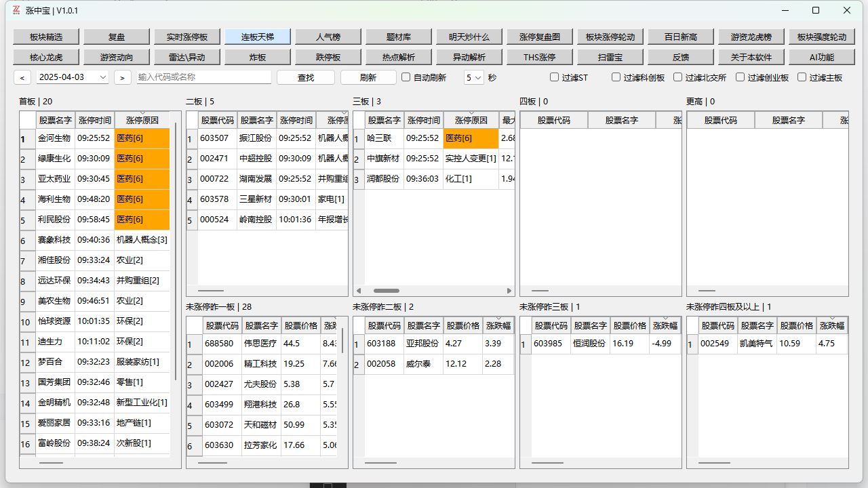Screen dimensions: 868x488
Task: Enable 过滤创业板 filtering
Action: [x=740, y=78]
